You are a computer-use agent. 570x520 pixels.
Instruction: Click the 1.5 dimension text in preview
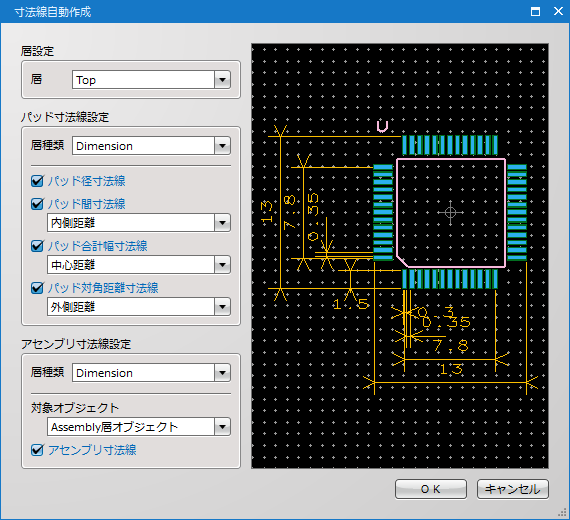pos(350,304)
